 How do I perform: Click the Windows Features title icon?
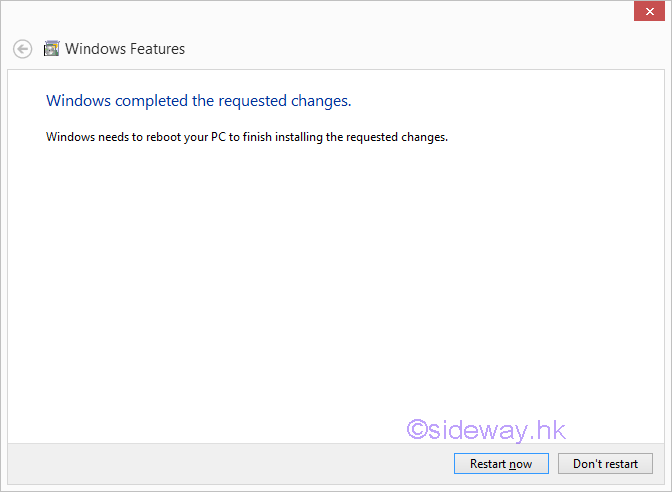coord(52,48)
